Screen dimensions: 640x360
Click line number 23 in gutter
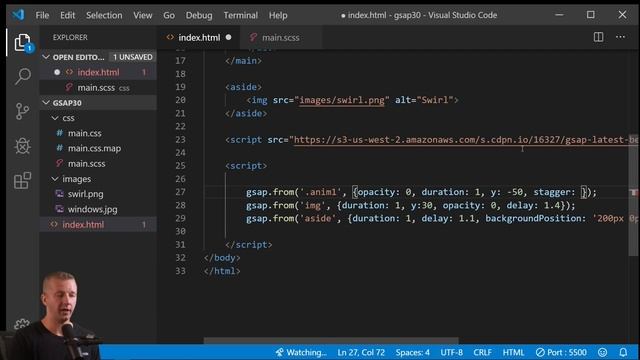180,140
